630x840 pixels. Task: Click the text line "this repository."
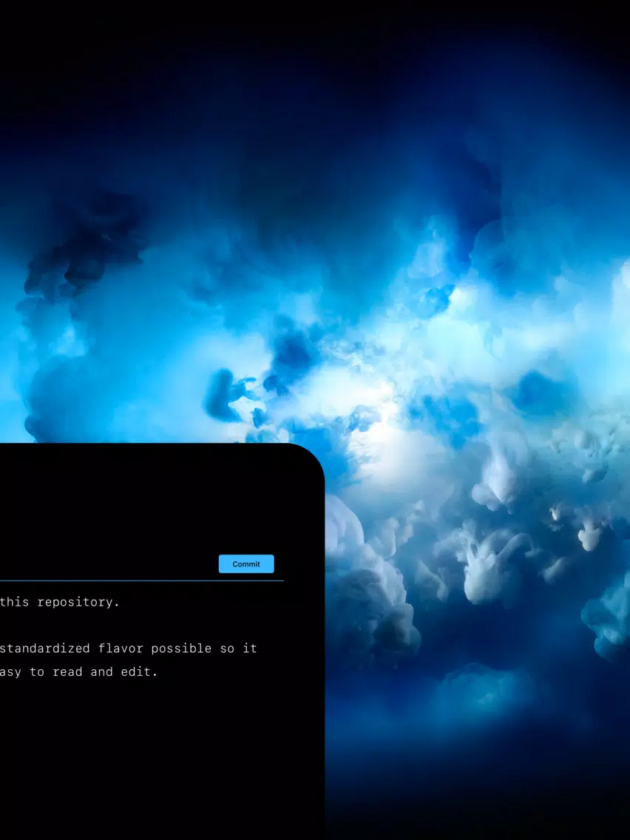pyautogui.click(x=59, y=602)
